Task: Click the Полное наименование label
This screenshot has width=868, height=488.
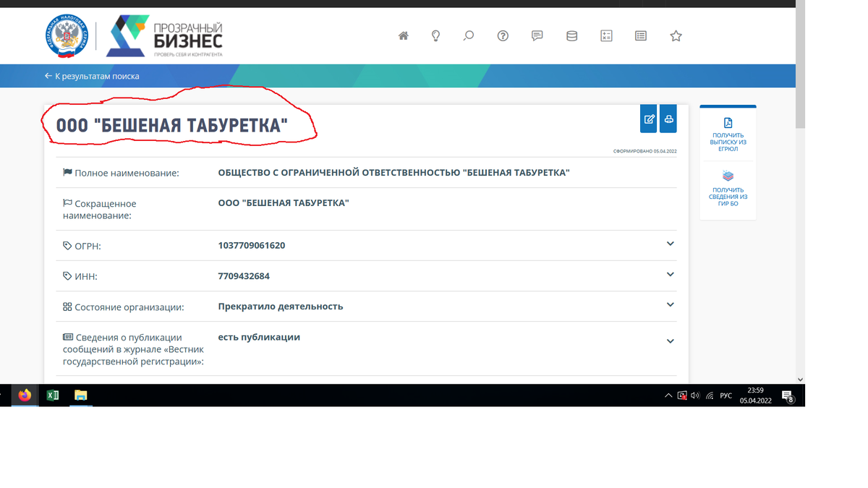Action: click(121, 173)
